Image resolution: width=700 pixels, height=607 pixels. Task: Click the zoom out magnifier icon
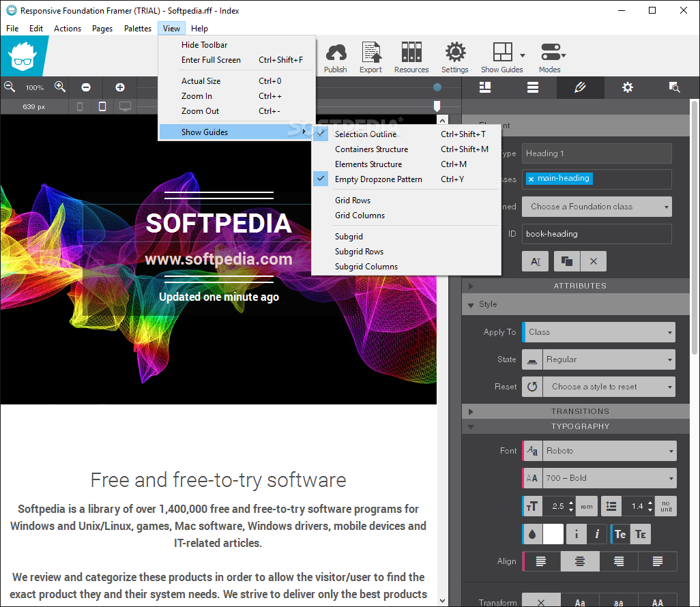(10, 87)
